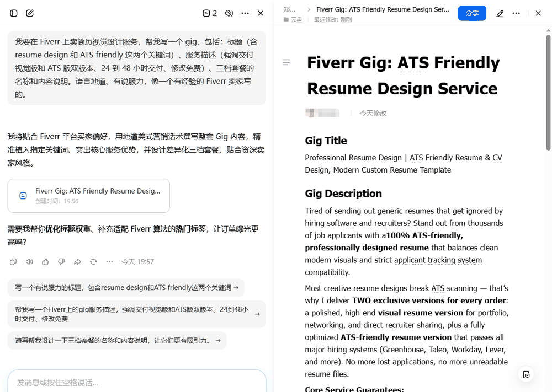552x392 pixels.
Task: Open the documents count icon showing 2
Action: pos(210,13)
